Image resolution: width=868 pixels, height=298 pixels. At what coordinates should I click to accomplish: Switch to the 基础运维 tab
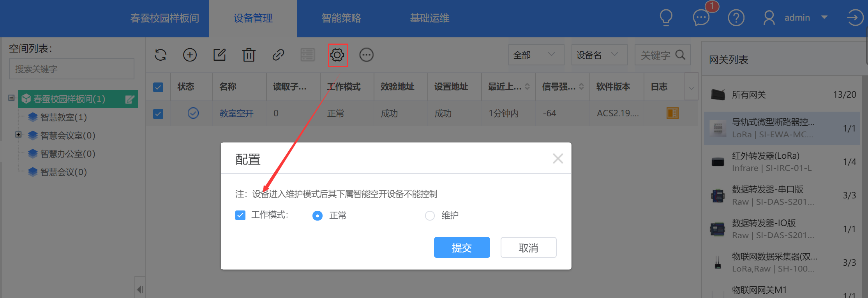tap(430, 18)
